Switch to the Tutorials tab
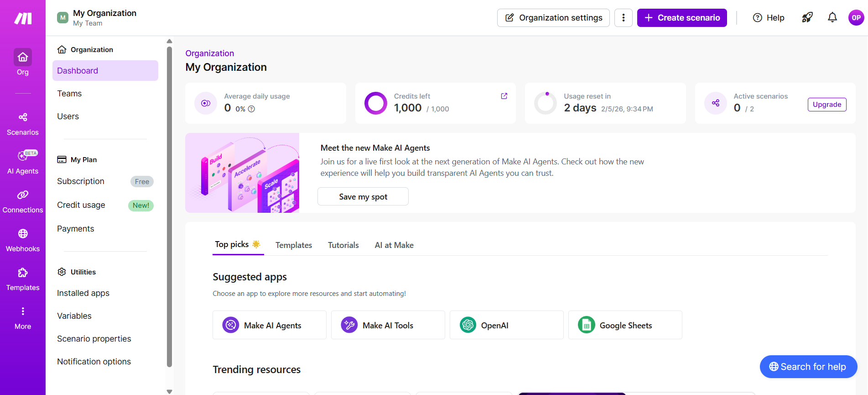Screen dimensions: 868x395 point(343,245)
